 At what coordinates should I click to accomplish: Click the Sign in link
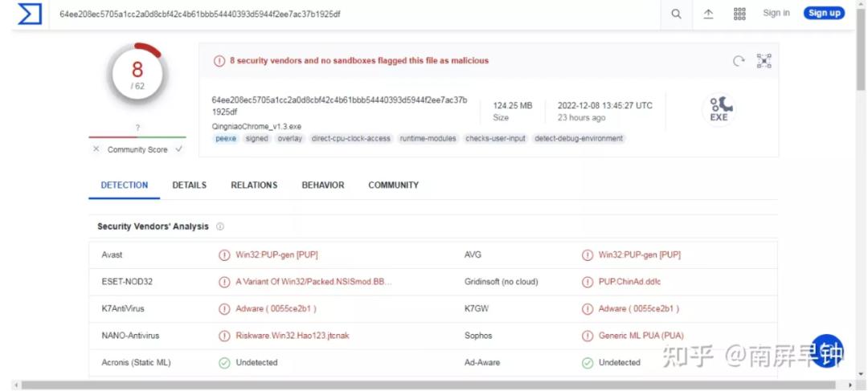point(776,13)
